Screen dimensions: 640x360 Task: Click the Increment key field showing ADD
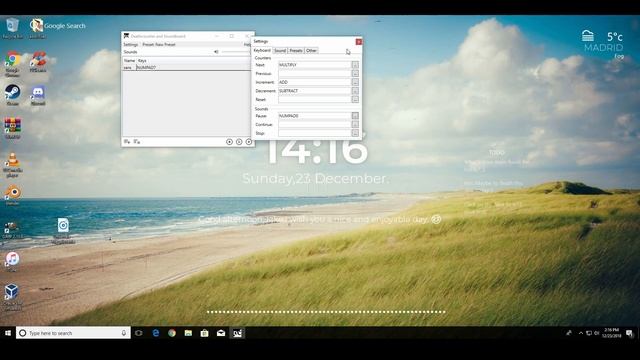click(x=315, y=82)
